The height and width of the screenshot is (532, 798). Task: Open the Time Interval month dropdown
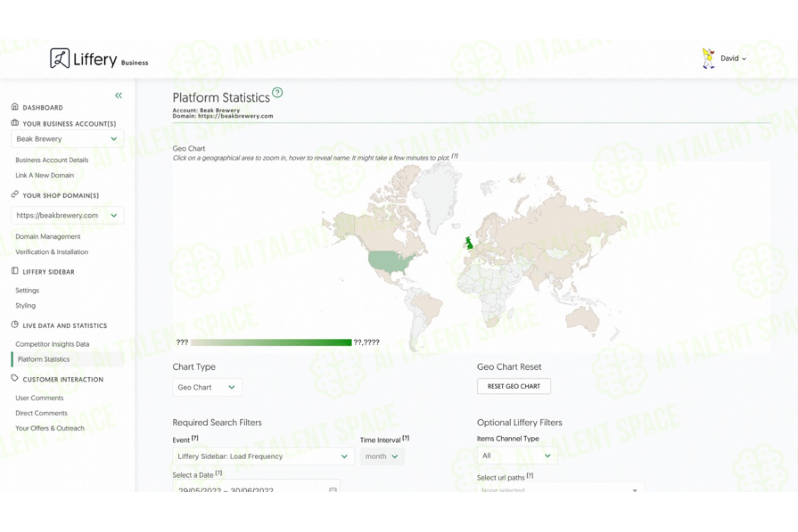[382, 456]
